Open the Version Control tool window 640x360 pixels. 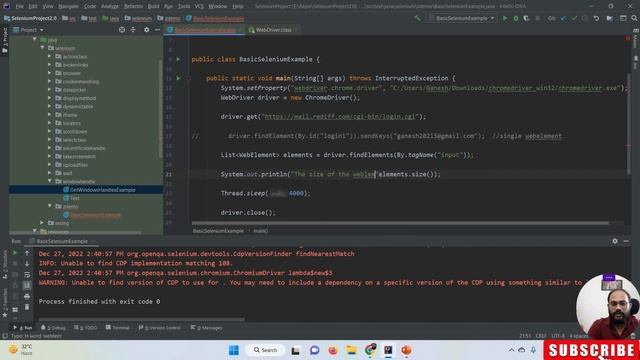click(160, 328)
